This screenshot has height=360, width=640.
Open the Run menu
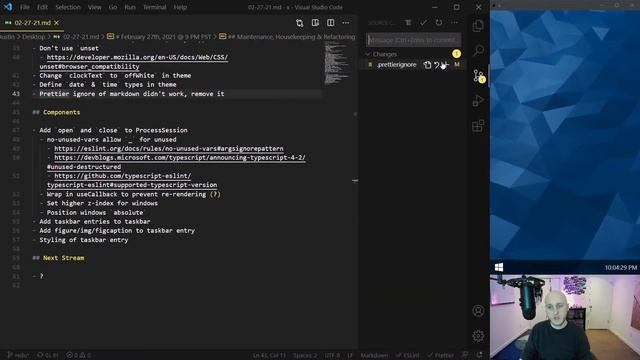click(130, 7)
